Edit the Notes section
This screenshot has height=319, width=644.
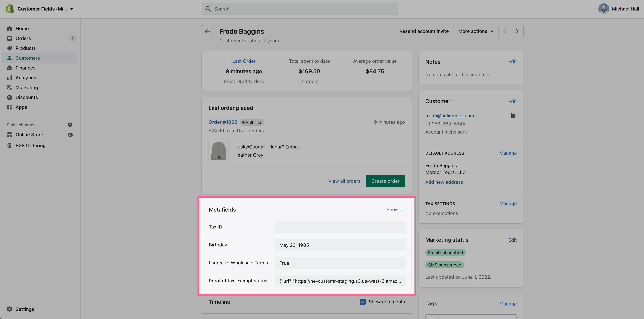point(512,61)
